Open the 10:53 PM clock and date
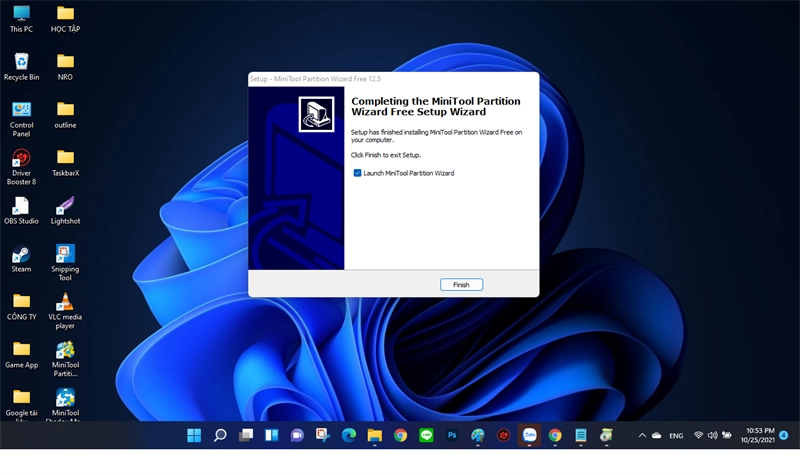 [x=758, y=435]
